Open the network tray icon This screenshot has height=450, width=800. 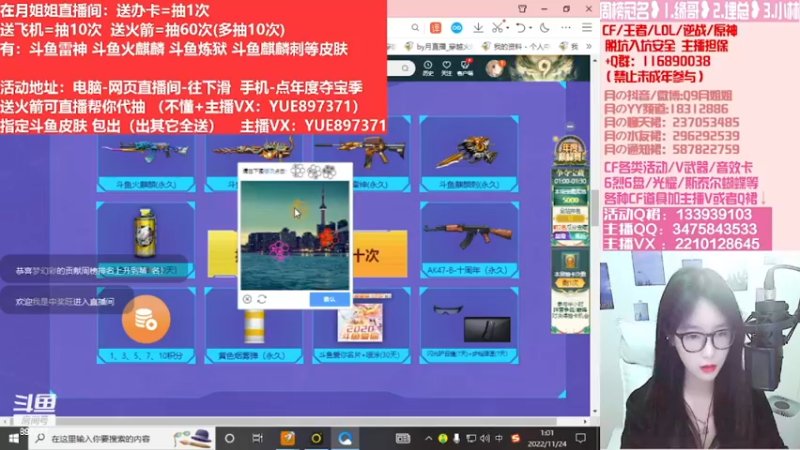[471, 438]
